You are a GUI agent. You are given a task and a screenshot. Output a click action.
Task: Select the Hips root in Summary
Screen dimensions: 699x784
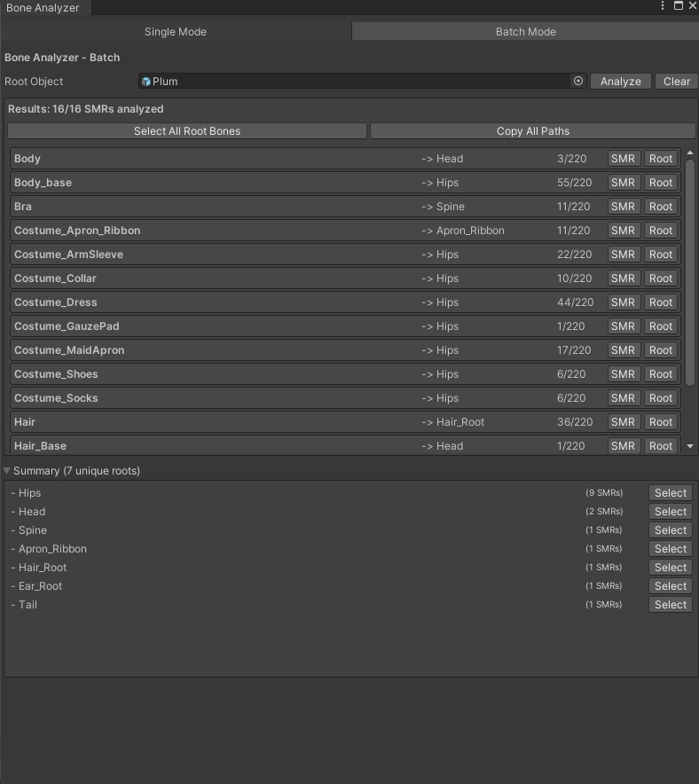click(x=670, y=493)
